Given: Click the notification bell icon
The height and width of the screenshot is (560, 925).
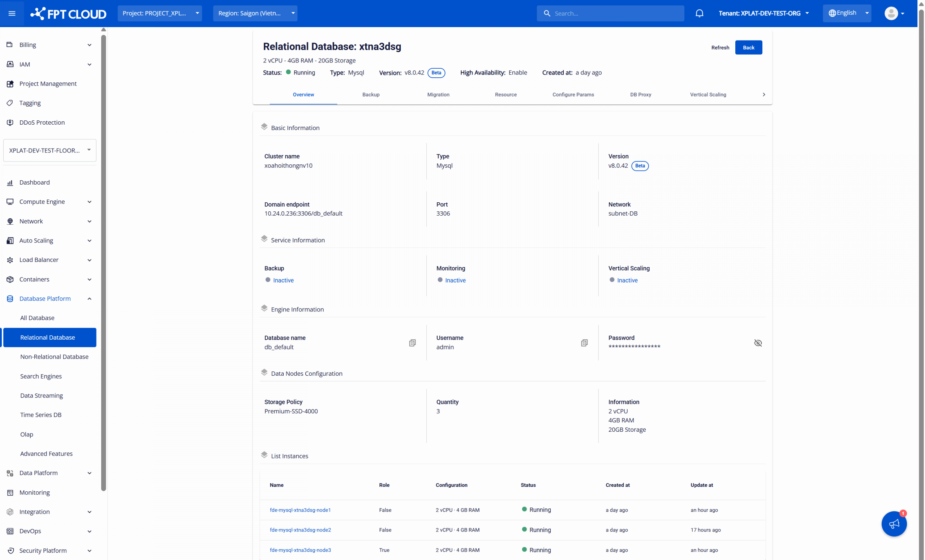Looking at the screenshot, I should point(699,13).
